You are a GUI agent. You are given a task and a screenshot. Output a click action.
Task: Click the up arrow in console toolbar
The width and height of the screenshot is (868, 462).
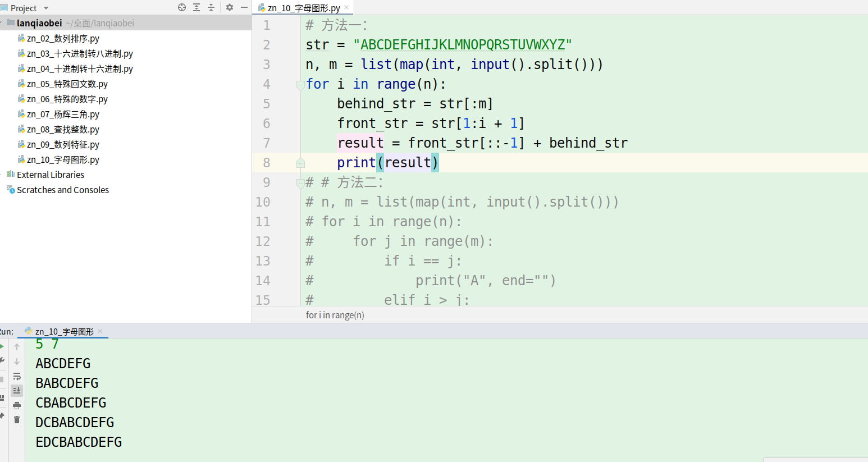(x=17, y=347)
